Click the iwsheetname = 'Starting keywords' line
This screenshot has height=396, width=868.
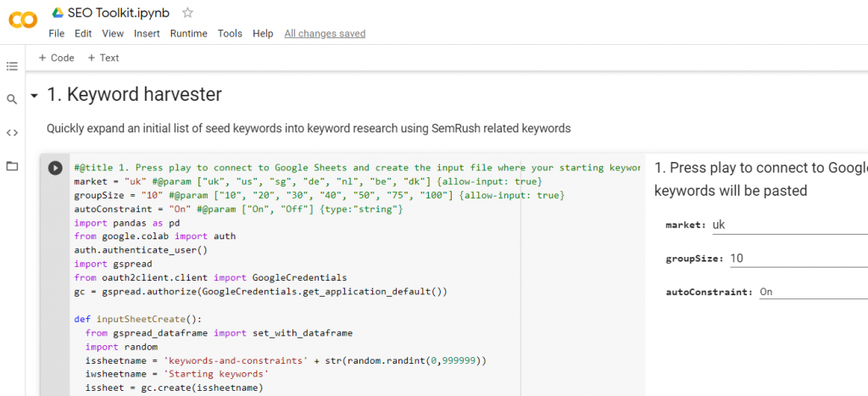click(x=177, y=373)
